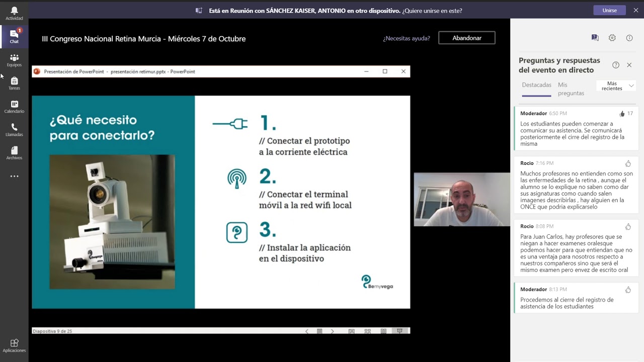Open the Equipos section

pos(14,60)
